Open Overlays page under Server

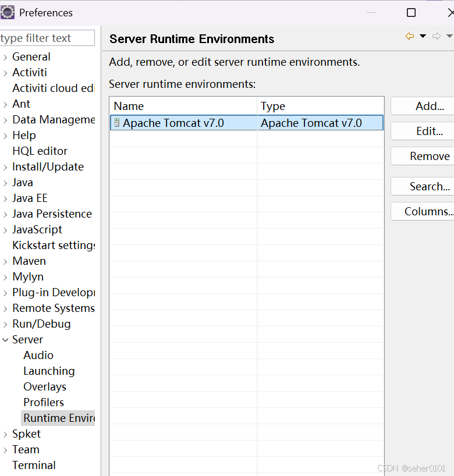click(x=45, y=386)
